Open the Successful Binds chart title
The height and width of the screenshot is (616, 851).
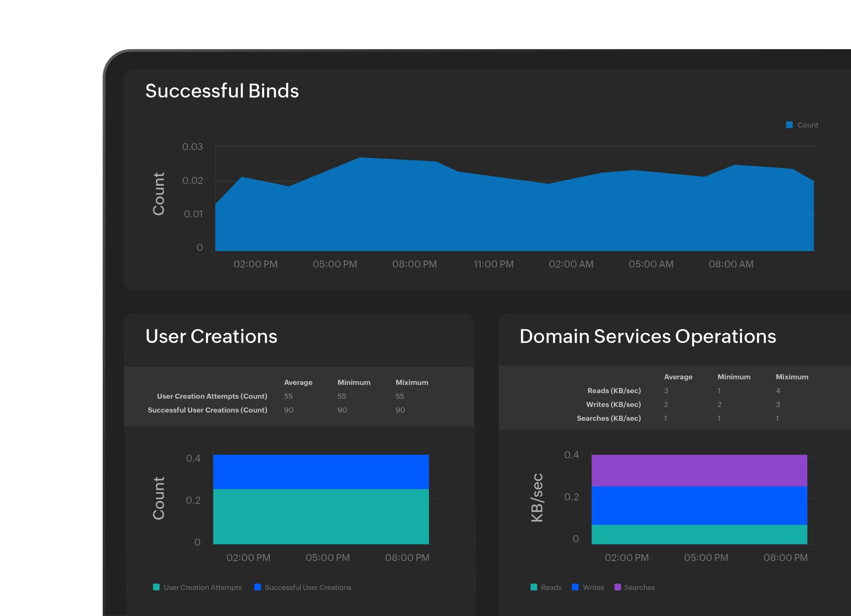(x=222, y=91)
